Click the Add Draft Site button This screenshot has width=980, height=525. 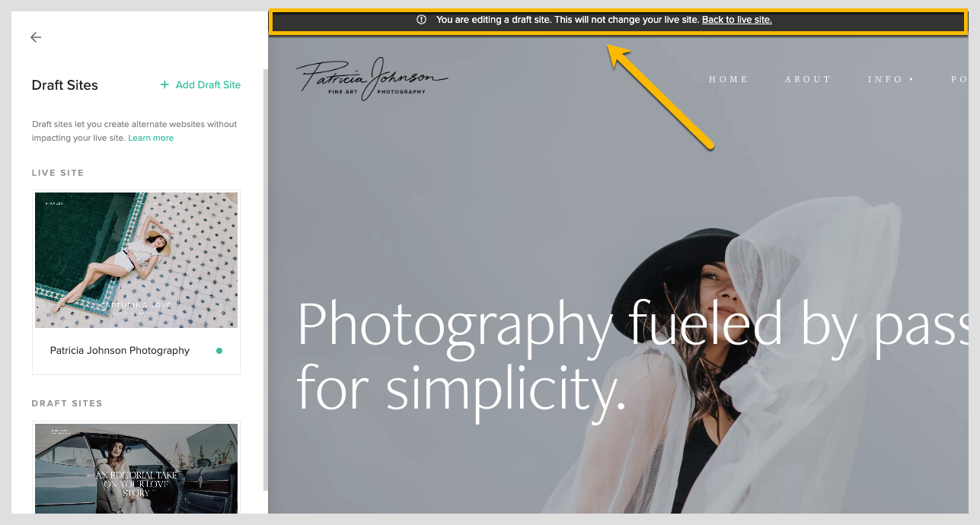coord(200,84)
